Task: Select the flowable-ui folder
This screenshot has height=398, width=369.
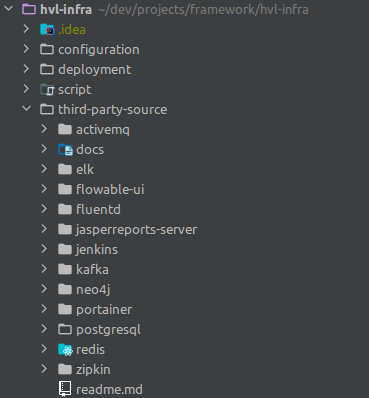Action: point(110,190)
